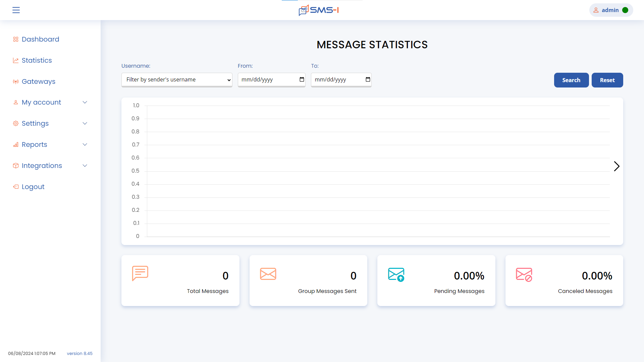Click the Group Messages Sent envelope icon
Viewport: 644px width, 362px height.
coord(268,274)
